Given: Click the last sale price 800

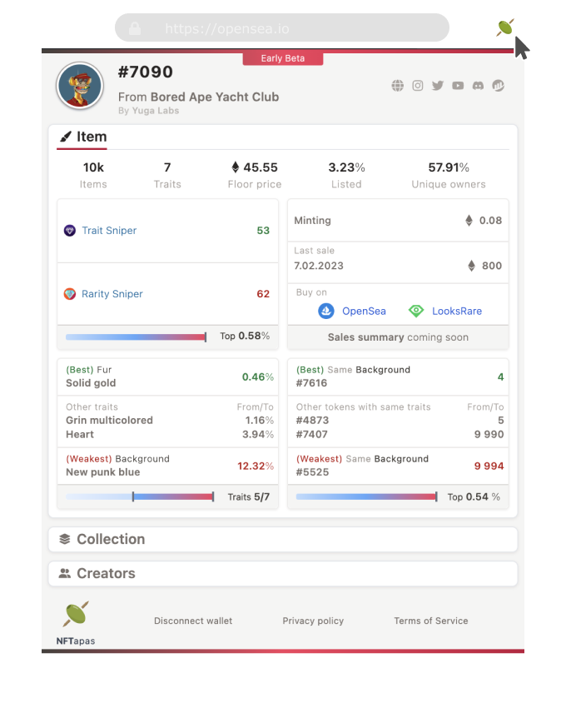Looking at the screenshot, I should (492, 266).
